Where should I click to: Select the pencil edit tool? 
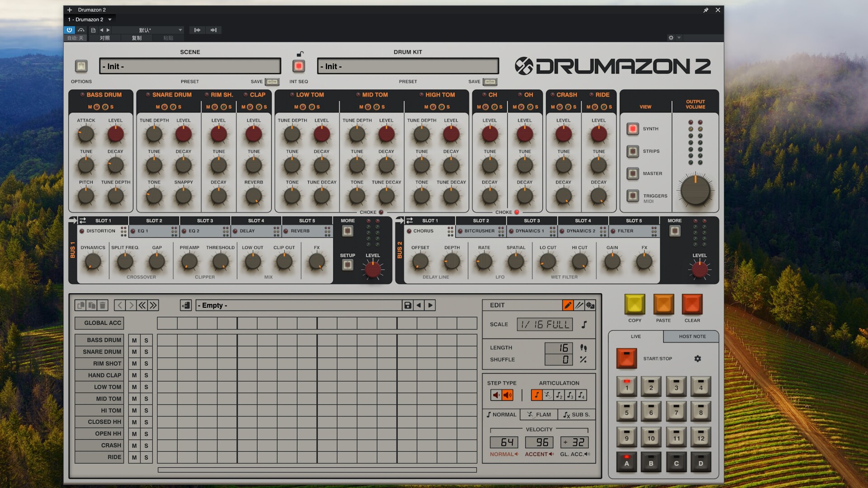pyautogui.click(x=568, y=305)
